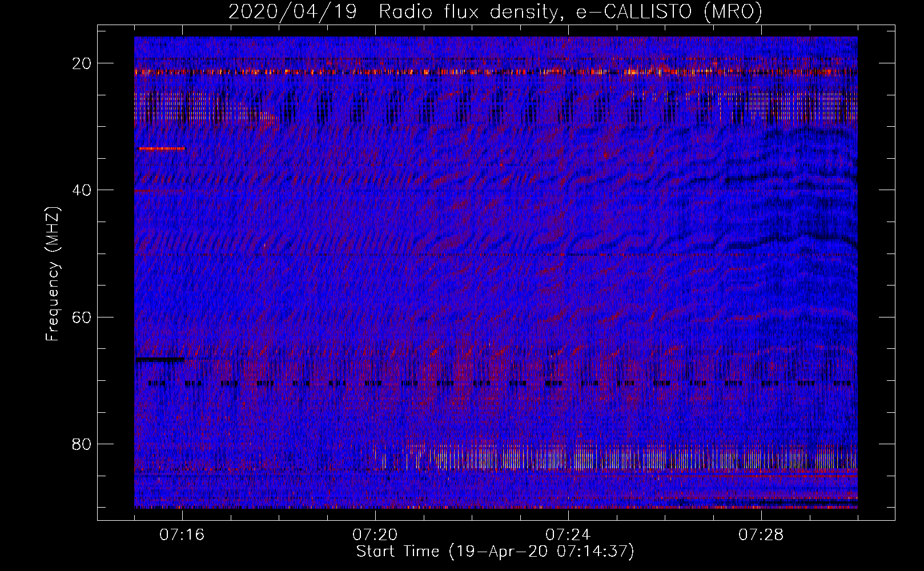Click the plot title '2020/04/19 Radio flux density'
The height and width of the screenshot is (571, 924).
coord(495,11)
